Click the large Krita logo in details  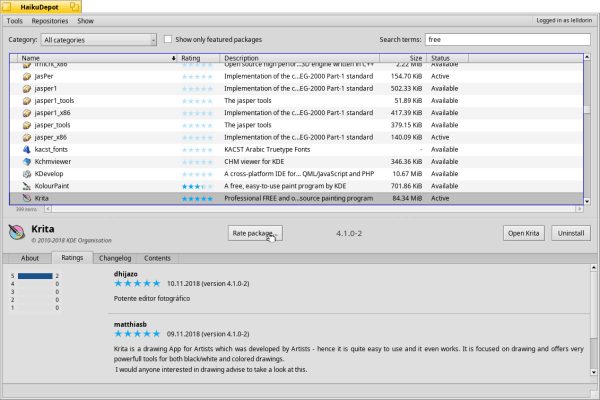pyautogui.click(x=18, y=233)
